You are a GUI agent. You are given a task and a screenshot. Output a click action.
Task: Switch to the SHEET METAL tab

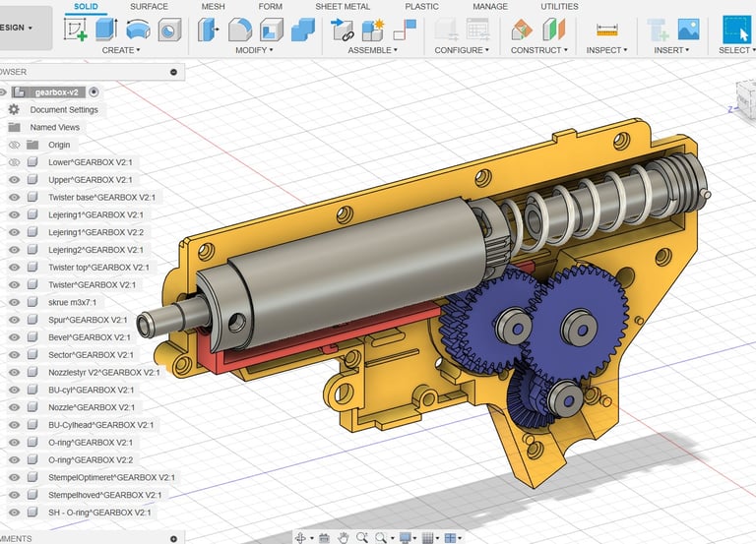tap(343, 7)
